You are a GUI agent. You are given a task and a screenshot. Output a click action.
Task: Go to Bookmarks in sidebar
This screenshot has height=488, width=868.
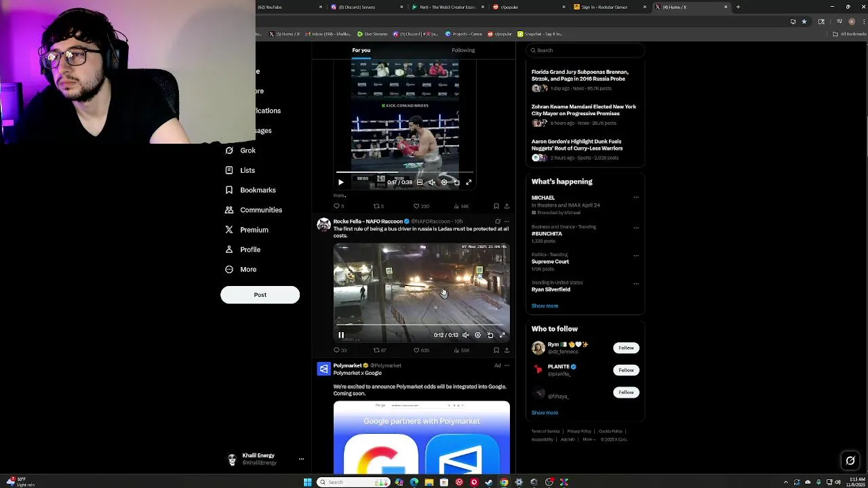click(x=250, y=190)
